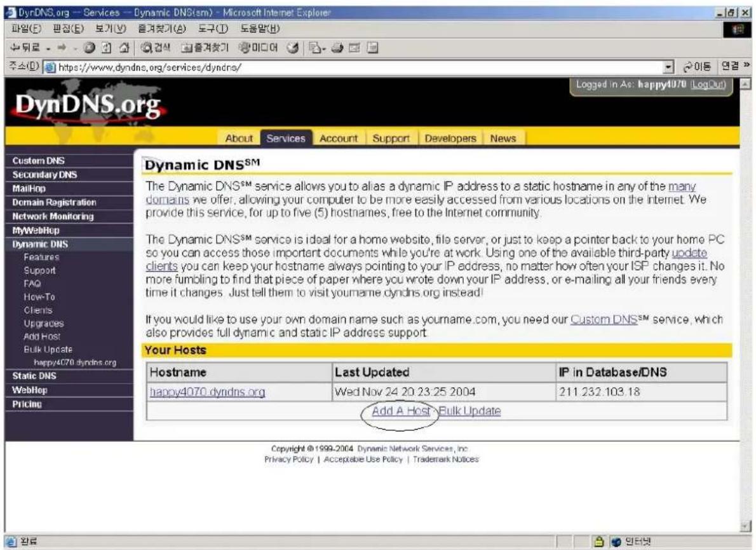Click the Refresh page icon
Screen dimensions: 756x550
point(107,47)
